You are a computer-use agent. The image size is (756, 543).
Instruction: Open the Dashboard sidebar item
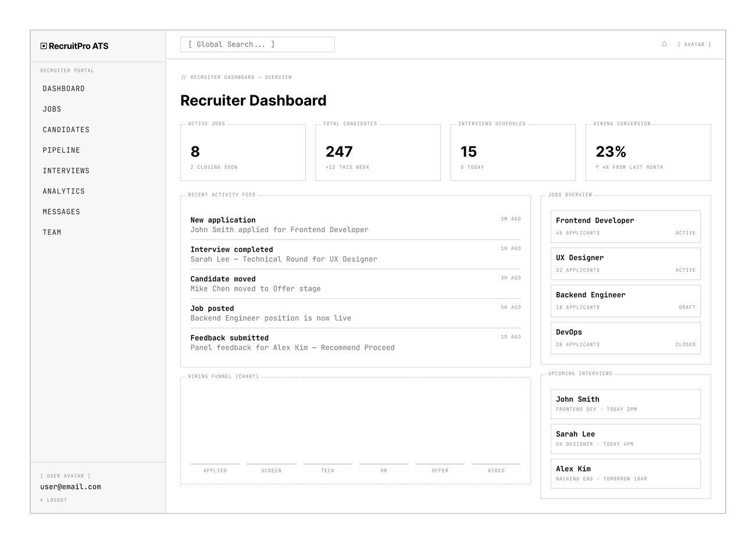(63, 88)
